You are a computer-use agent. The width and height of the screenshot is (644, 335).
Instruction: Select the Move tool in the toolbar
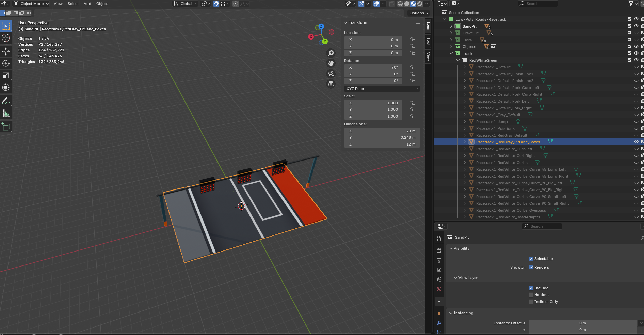coord(6,51)
